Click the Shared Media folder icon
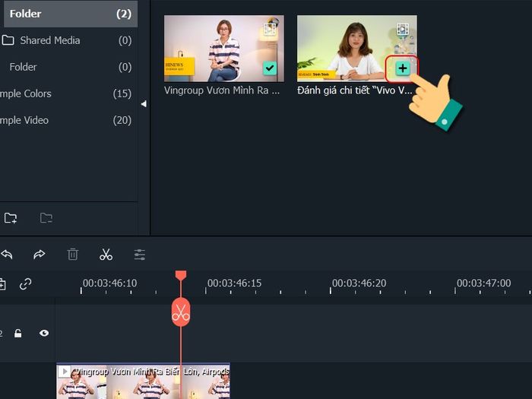 click(8, 40)
